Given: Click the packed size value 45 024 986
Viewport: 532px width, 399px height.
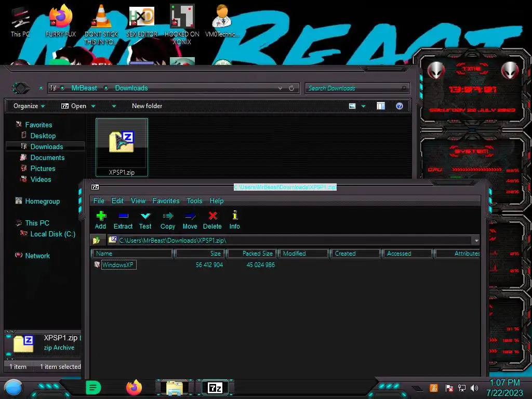Looking at the screenshot, I should (261, 265).
